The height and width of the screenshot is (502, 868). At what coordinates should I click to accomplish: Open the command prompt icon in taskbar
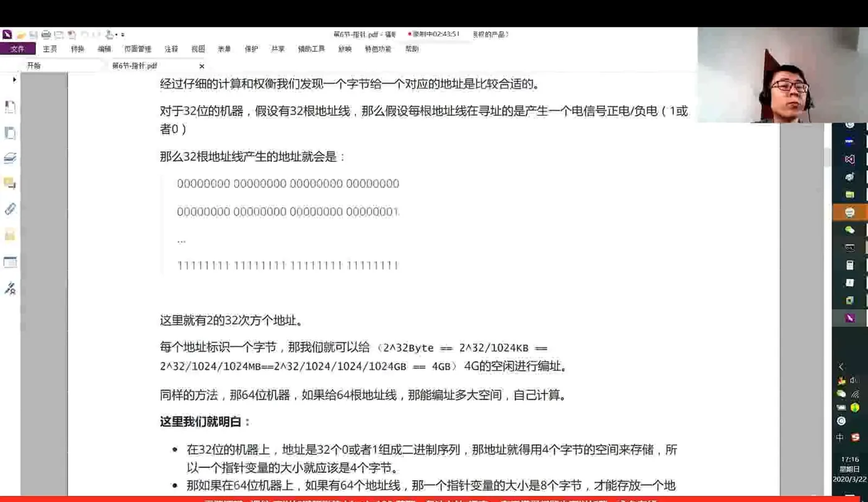tap(849, 248)
